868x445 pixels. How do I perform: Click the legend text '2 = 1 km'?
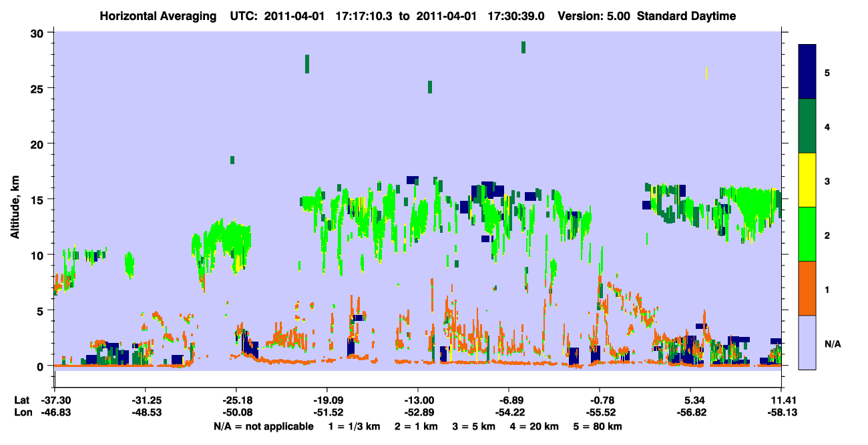[417, 426]
